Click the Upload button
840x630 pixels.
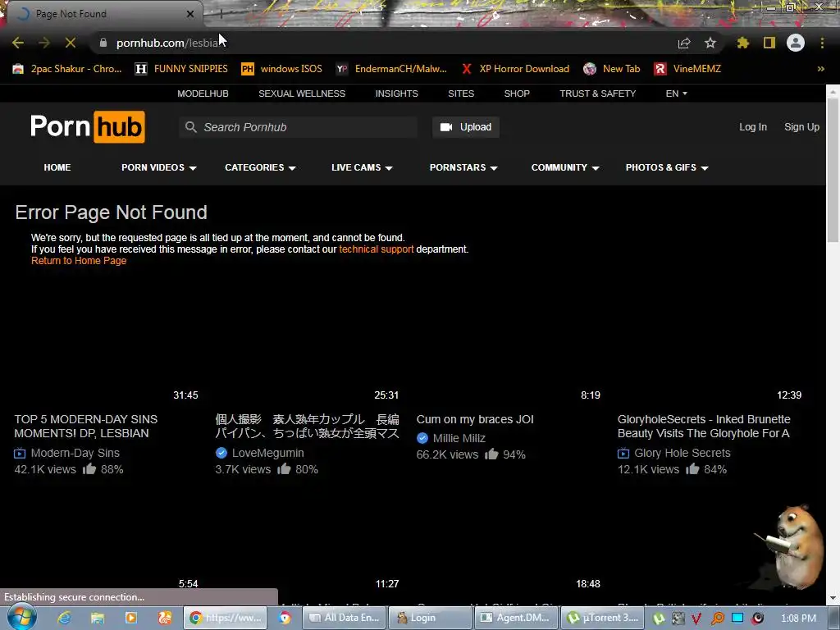[x=466, y=127]
